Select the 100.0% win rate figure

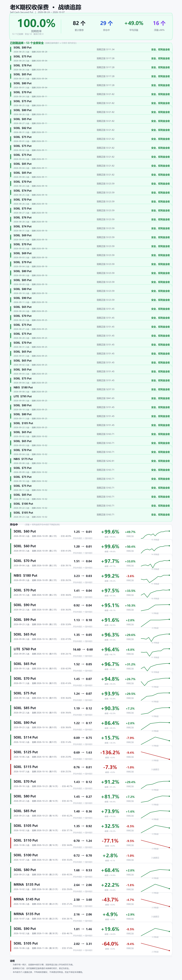click(36, 23)
